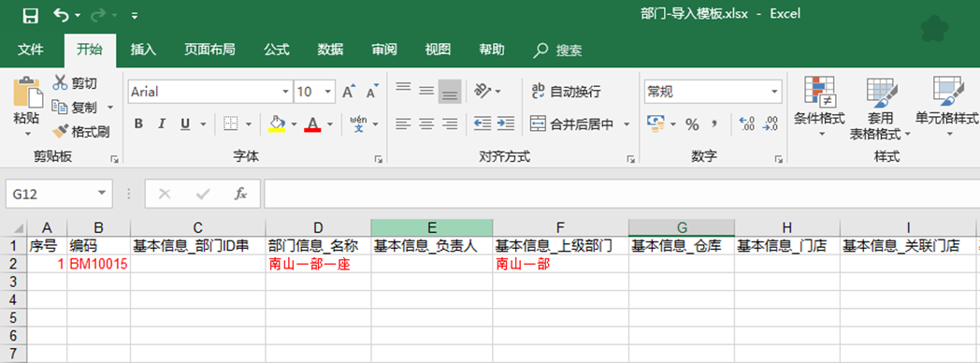Expand the font color dropdown arrow
This screenshot has height=363, width=980.
[329, 124]
